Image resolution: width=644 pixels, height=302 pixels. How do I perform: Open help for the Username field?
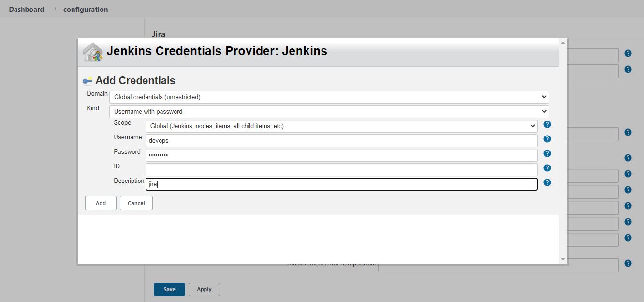click(x=547, y=139)
